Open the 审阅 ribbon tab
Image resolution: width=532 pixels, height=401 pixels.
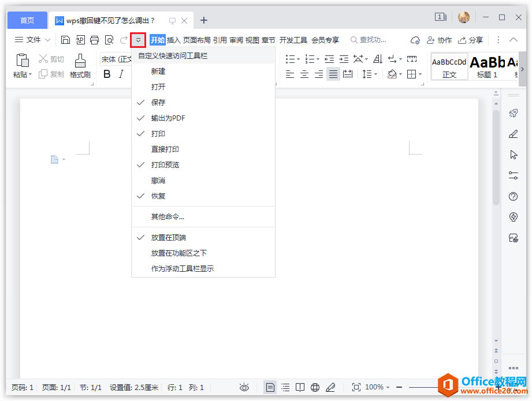click(x=236, y=40)
